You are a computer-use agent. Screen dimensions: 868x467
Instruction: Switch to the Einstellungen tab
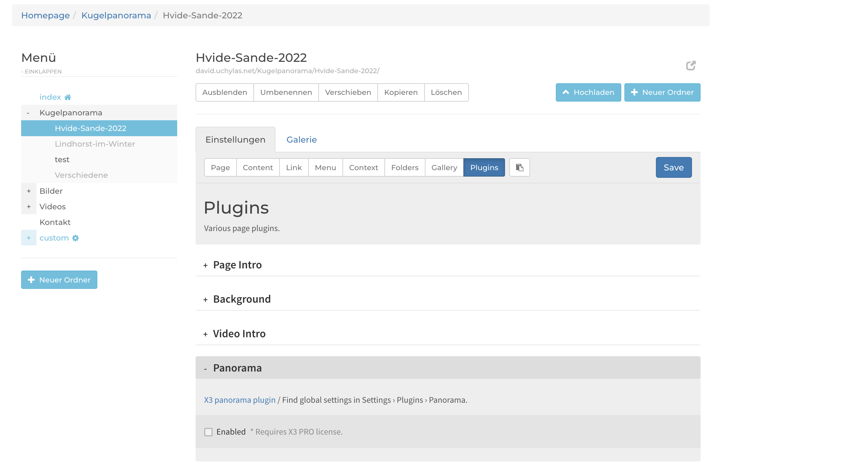point(235,140)
